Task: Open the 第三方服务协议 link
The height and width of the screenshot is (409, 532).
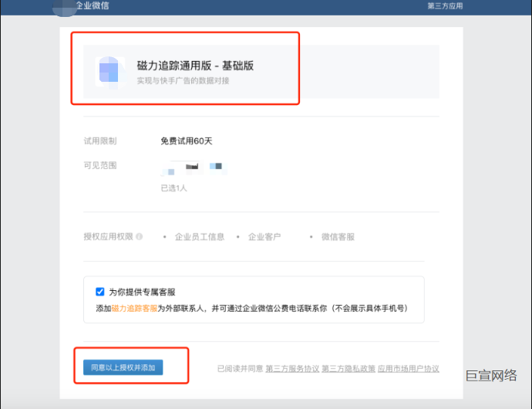Action: [292, 369]
